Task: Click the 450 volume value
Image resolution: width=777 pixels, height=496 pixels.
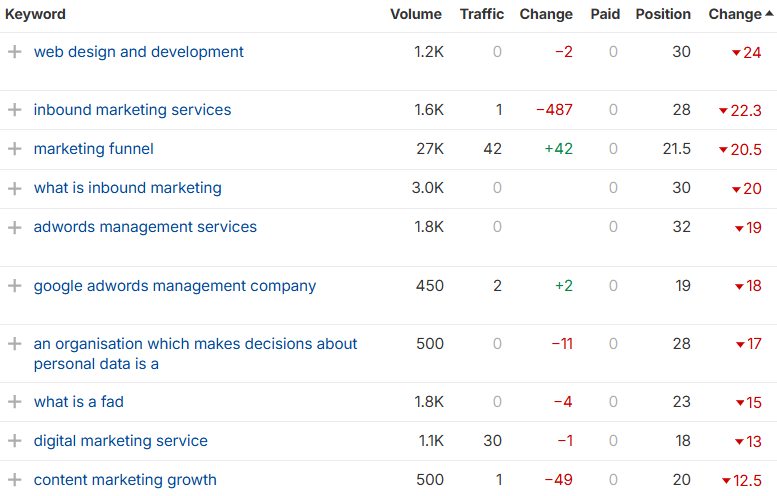Action: click(430, 286)
